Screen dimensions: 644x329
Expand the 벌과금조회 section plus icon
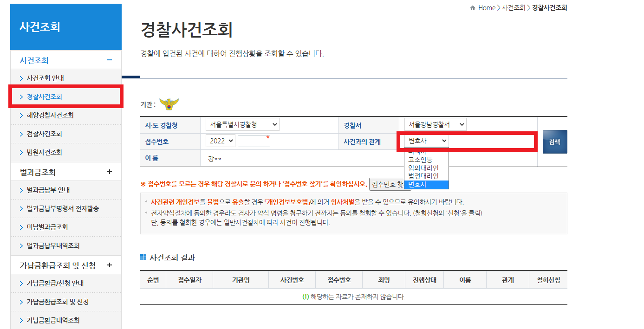(x=110, y=172)
